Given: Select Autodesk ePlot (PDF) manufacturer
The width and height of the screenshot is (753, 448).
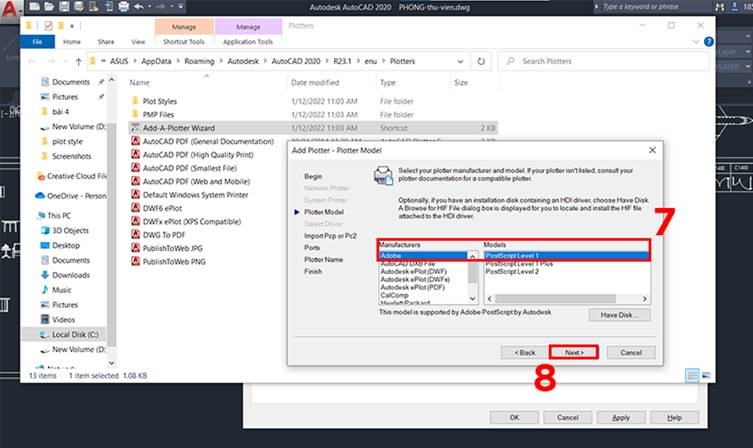Looking at the screenshot, I should pyautogui.click(x=413, y=287).
